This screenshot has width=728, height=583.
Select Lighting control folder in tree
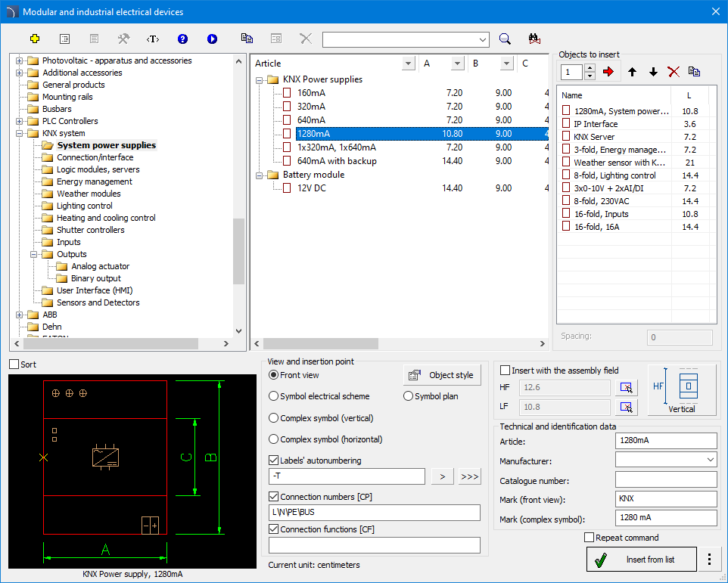(85, 206)
